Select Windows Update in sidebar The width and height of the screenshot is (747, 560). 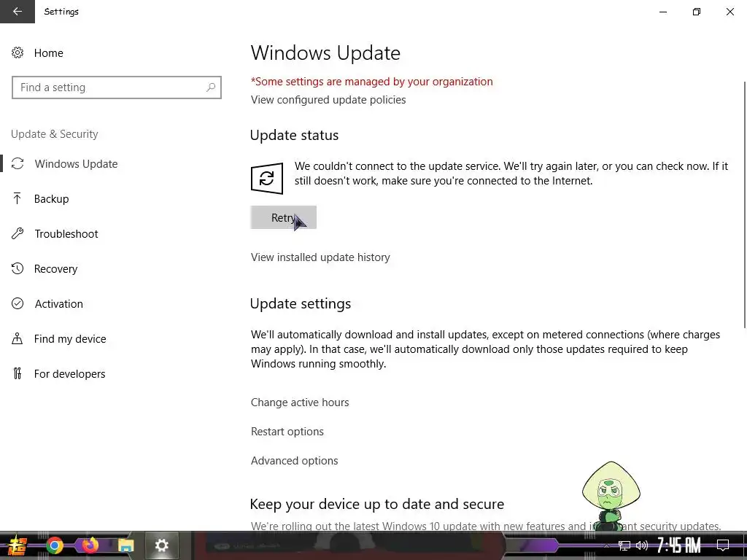[x=76, y=164]
